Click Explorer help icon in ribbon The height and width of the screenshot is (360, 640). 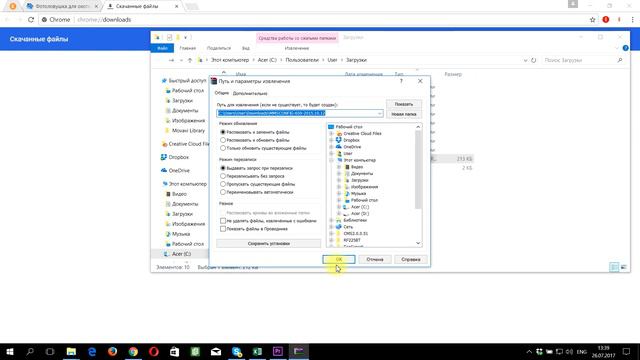[x=625, y=48]
